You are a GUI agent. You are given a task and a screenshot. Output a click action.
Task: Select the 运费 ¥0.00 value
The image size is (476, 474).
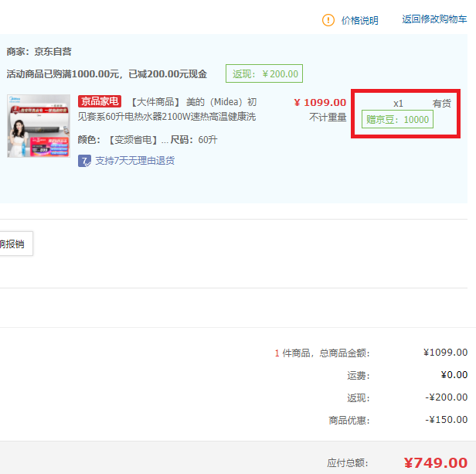454,375
